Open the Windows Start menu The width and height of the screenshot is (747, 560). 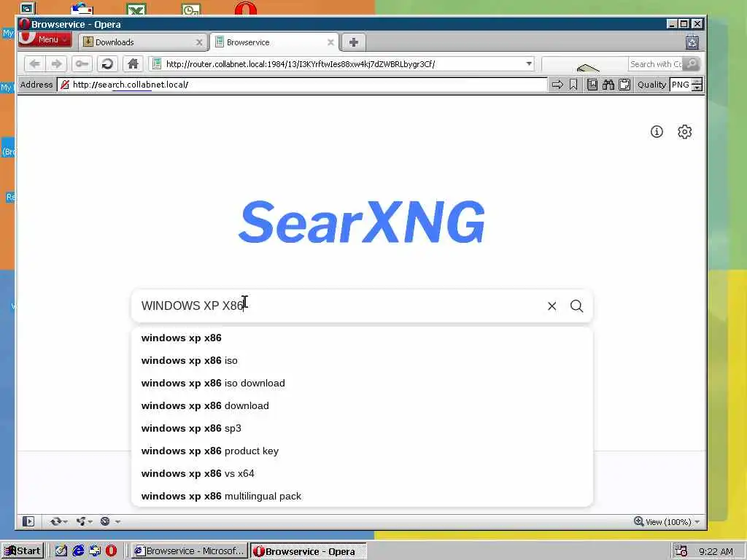click(x=23, y=551)
